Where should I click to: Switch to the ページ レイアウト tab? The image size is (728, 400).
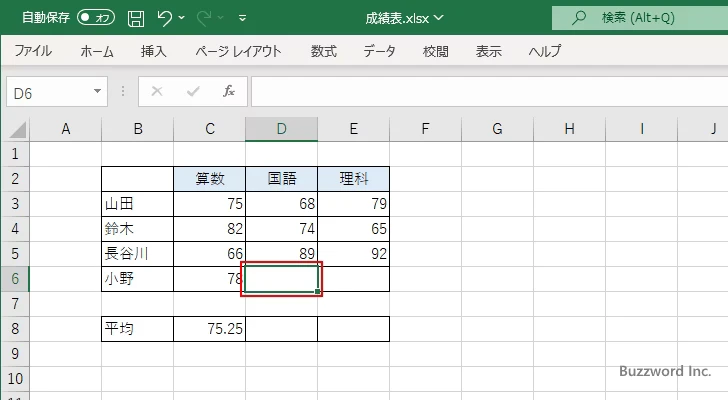tap(238, 51)
